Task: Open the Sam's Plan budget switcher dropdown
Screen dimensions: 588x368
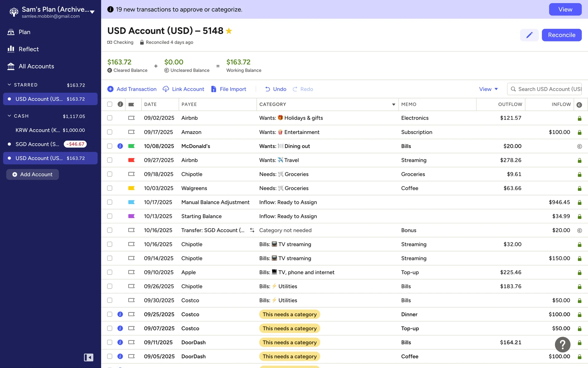Action: coord(92,12)
